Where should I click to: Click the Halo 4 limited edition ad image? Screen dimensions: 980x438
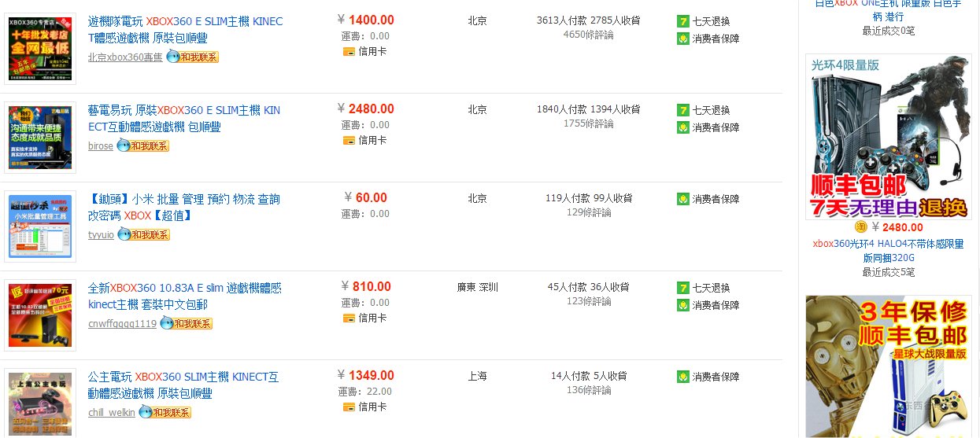[x=888, y=137]
